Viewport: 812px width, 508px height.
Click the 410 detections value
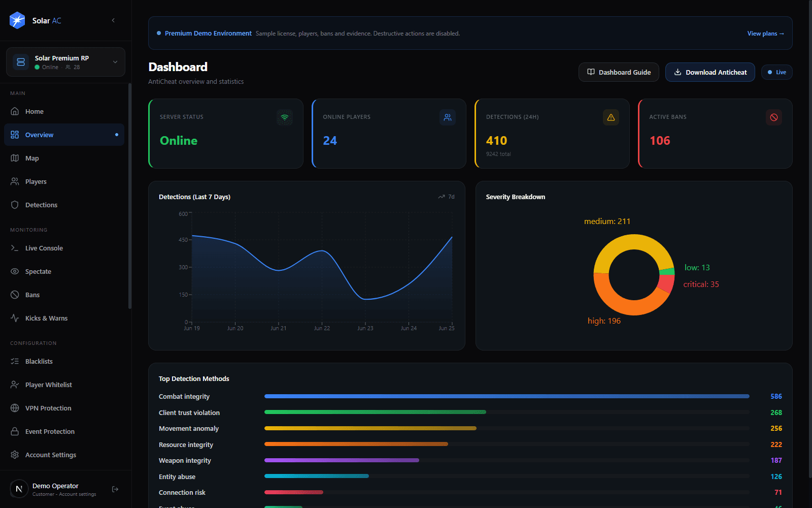coord(496,141)
